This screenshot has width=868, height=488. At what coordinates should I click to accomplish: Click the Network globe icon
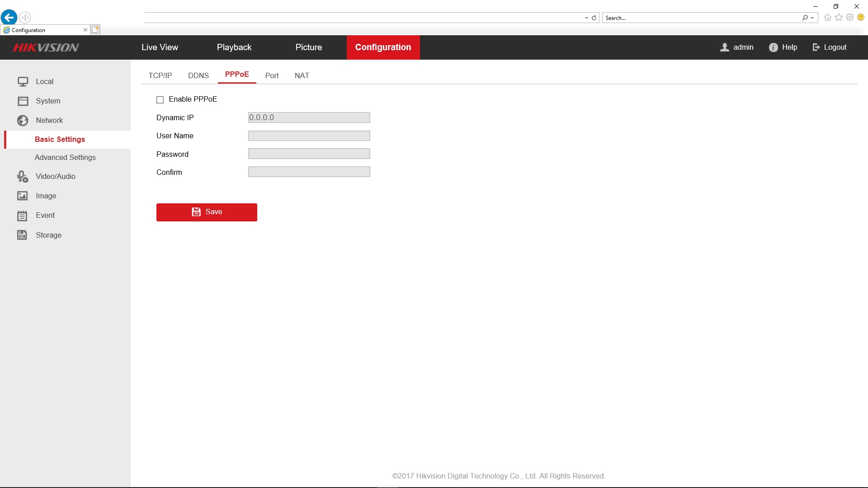(x=23, y=121)
